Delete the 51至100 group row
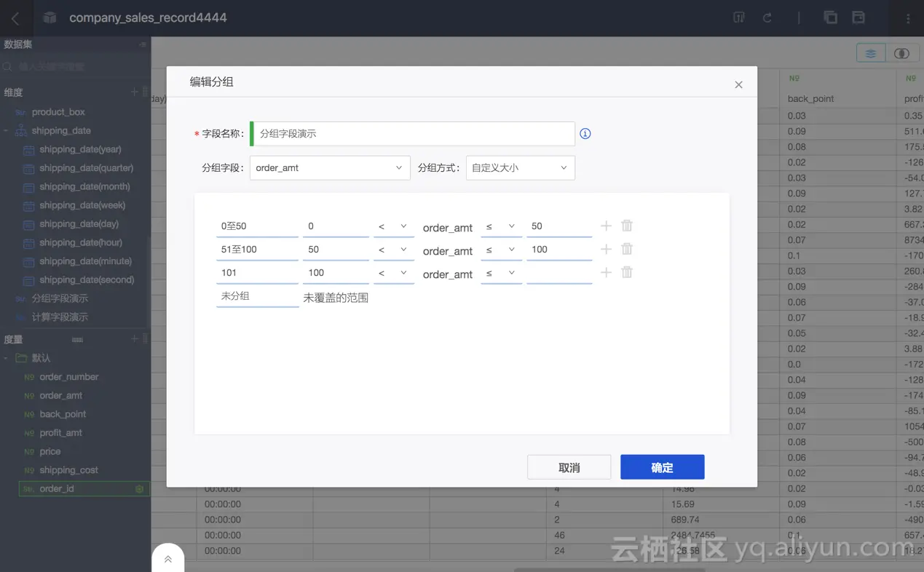This screenshot has height=572, width=924. coord(627,249)
